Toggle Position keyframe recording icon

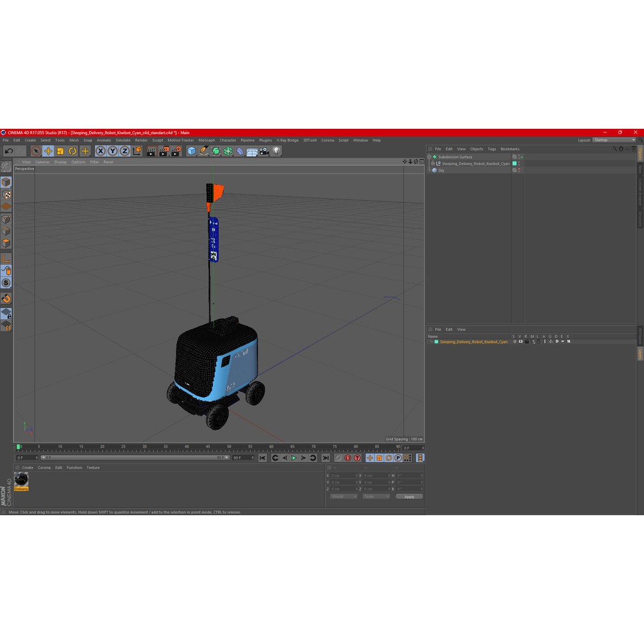click(370, 458)
